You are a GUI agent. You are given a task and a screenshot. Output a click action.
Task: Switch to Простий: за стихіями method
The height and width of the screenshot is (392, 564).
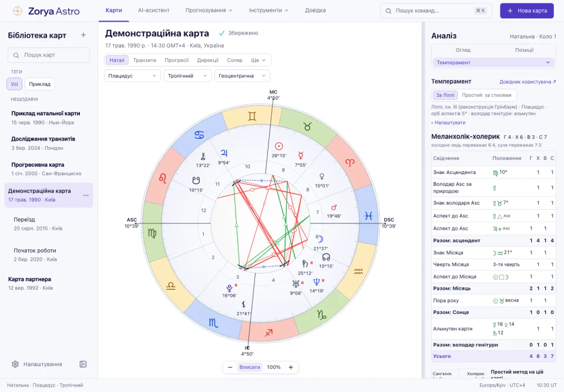[486, 95]
